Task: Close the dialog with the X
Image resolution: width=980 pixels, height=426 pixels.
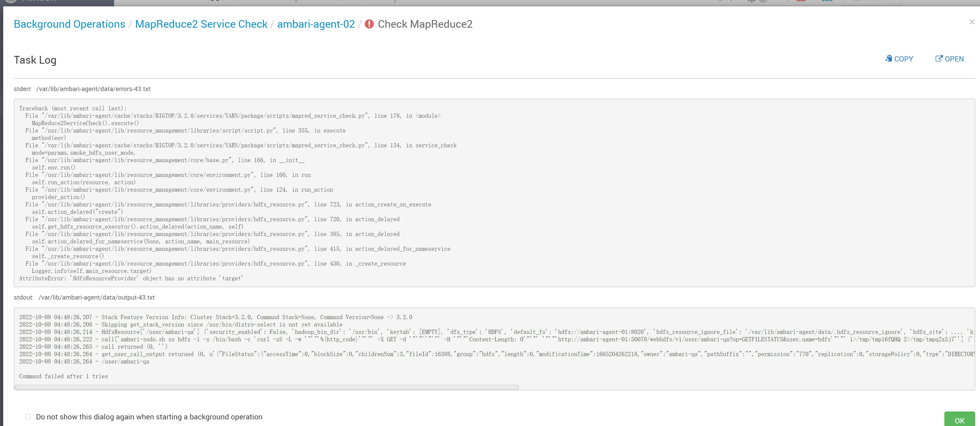Action: click(x=972, y=22)
